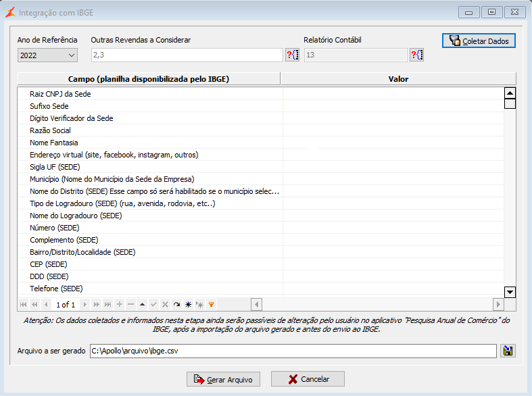This screenshot has height=396, width=532.
Task: Click the Coletar Dados button
Action: coord(479,41)
